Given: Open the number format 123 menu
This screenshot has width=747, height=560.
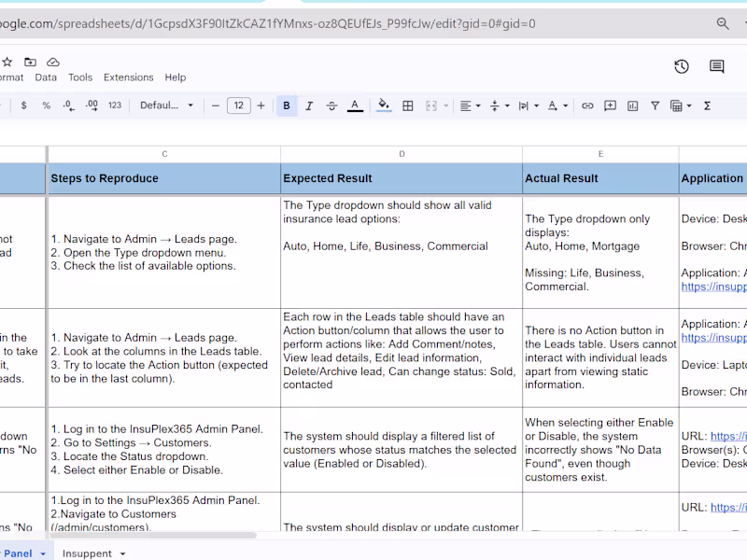Looking at the screenshot, I should point(115,105).
